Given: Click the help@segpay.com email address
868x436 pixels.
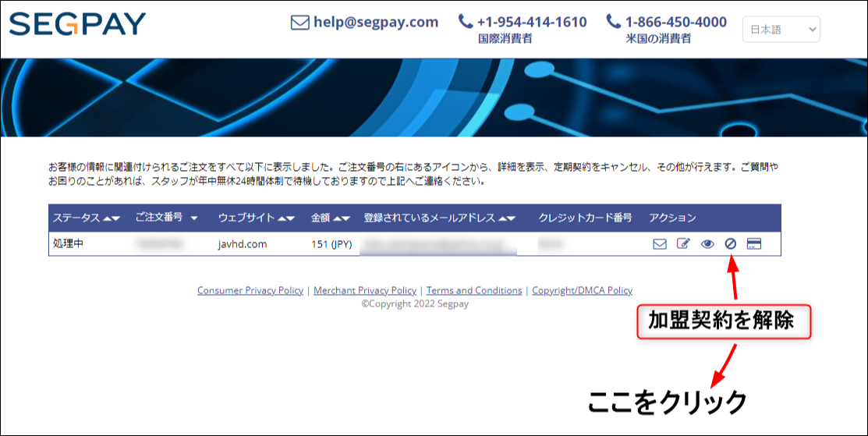Looking at the screenshot, I should tap(376, 23).
